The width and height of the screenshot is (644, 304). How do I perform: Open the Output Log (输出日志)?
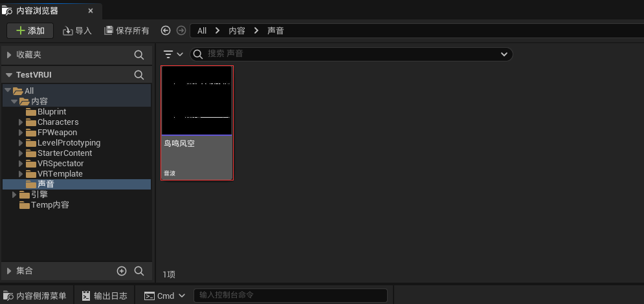coord(104,296)
